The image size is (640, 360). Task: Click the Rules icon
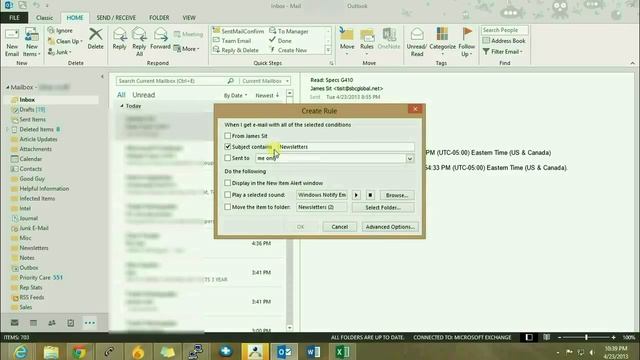[367, 35]
